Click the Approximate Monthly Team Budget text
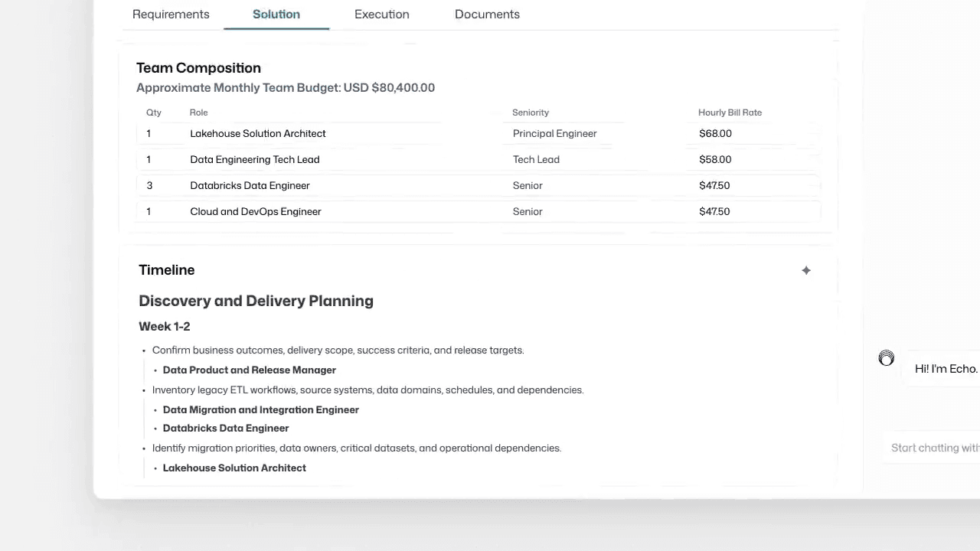Screen dimensions: 980x551 286,88
